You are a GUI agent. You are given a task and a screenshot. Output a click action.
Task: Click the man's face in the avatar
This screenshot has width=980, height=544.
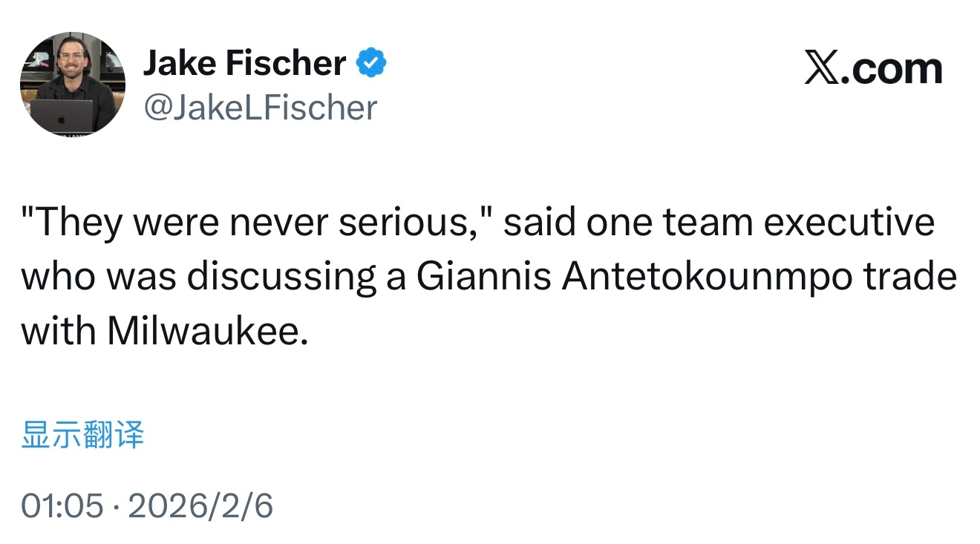[x=71, y=63]
